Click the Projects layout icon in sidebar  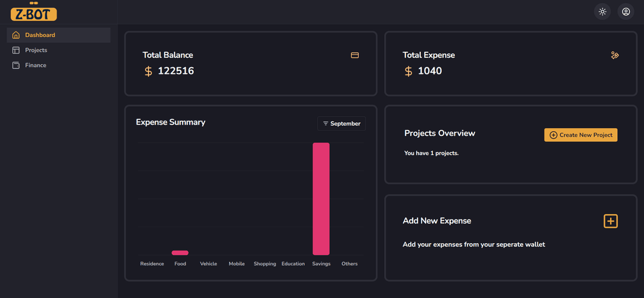16,50
